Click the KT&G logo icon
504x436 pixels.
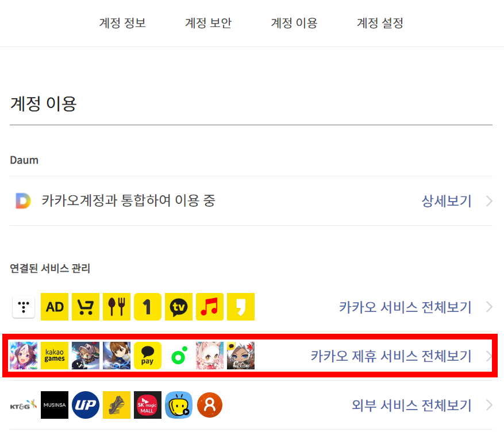pos(24,405)
